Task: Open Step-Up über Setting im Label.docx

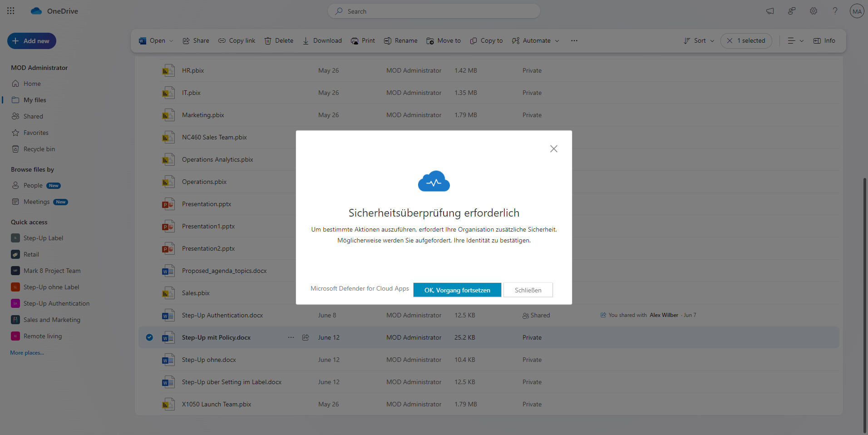Action: click(232, 382)
